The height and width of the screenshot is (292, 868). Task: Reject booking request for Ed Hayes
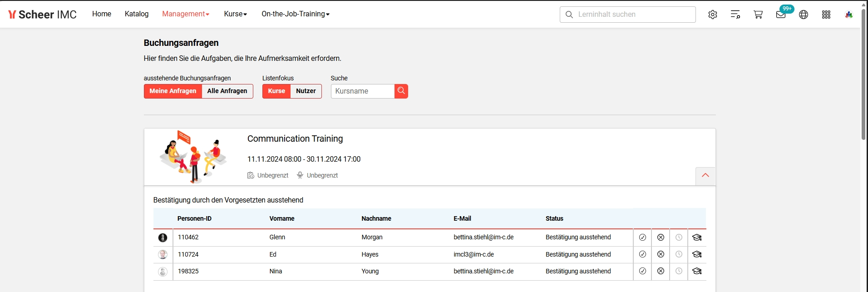[x=661, y=254]
